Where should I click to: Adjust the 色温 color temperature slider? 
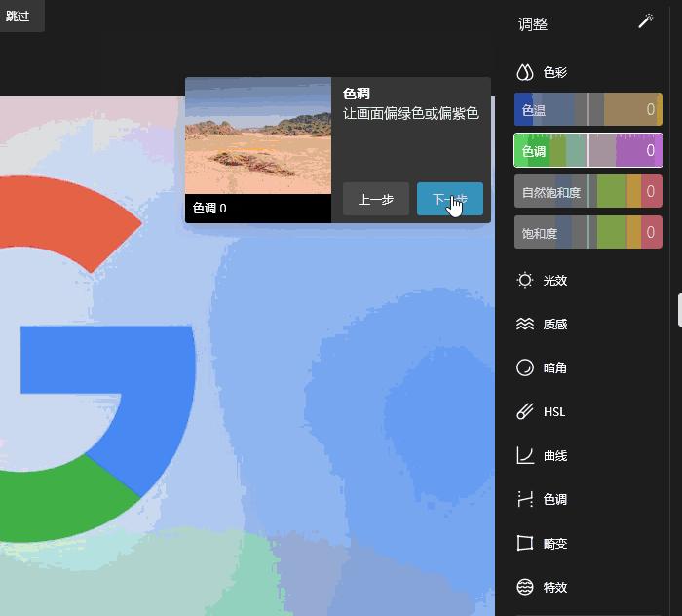(x=588, y=109)
